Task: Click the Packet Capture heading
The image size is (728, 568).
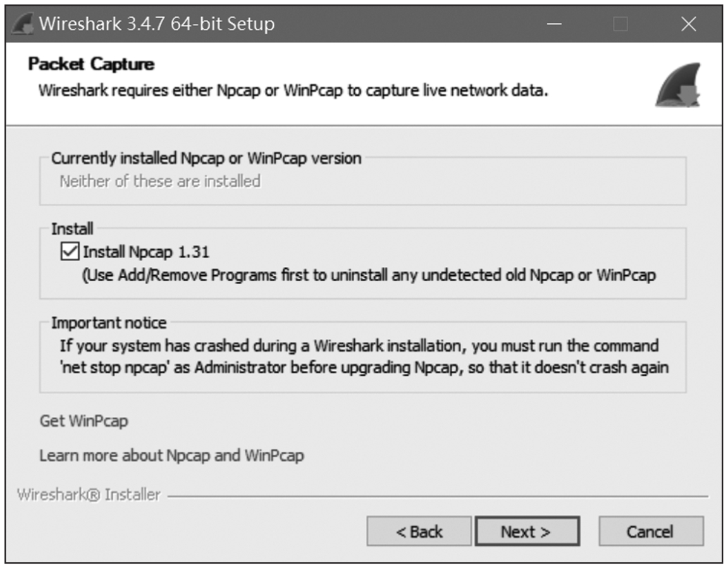Action: click(91, 65)
